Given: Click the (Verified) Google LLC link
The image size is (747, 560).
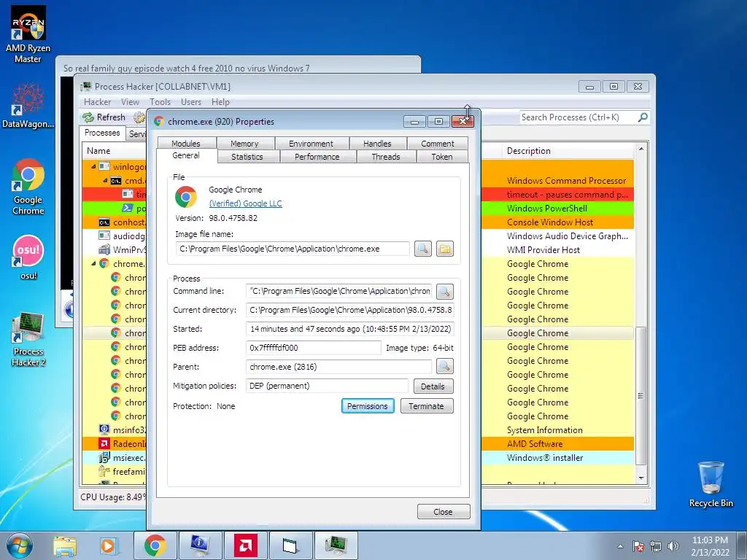Looking at the screenshot, I should coord(246,203).
